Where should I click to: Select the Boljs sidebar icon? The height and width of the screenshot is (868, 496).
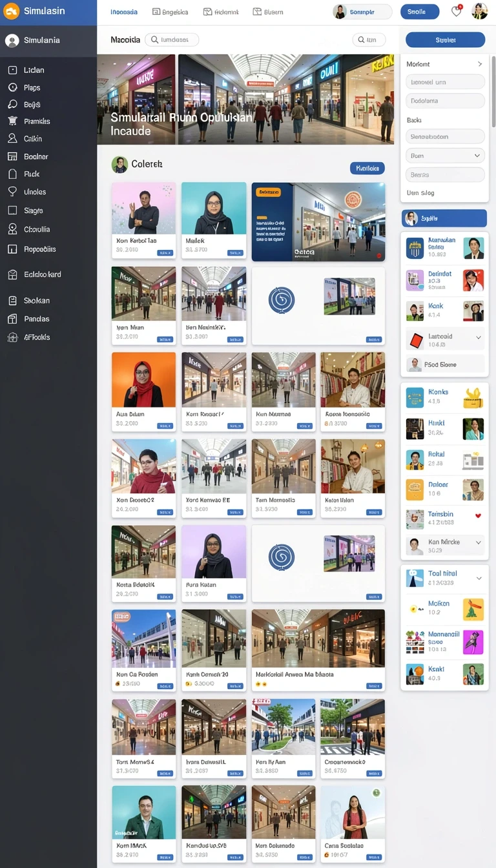(x=12, y=104)
